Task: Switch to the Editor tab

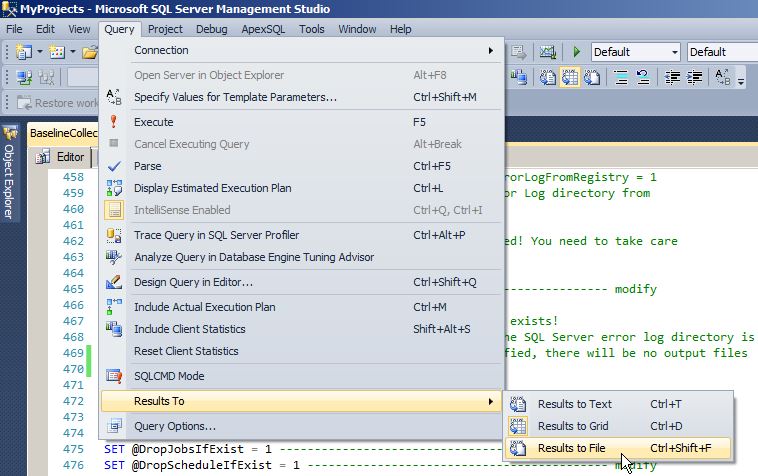Action: coord(60,157)
